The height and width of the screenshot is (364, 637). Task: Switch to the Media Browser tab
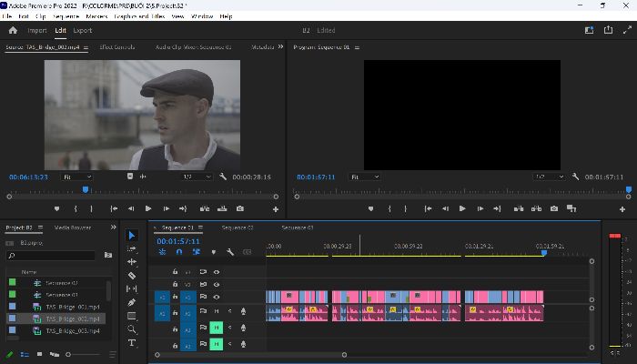73,227
